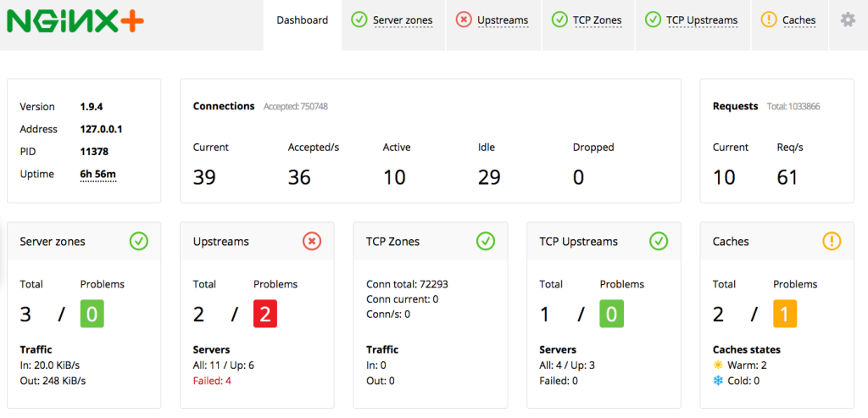The image size is (868, 418).
Task: Click the sun icon beside Warm caches
Action: point(718,365)
